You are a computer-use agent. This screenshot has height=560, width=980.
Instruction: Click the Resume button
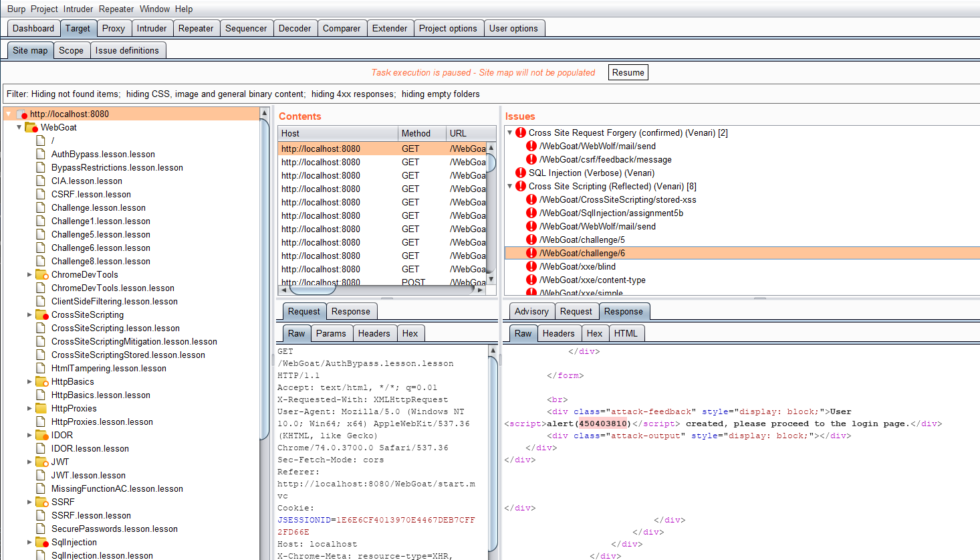(628, 72)
